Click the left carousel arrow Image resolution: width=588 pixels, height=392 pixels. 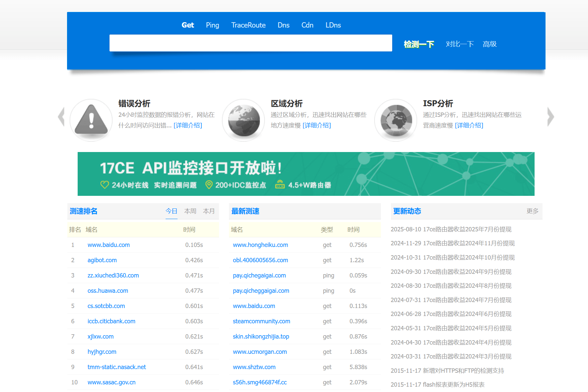point(61,117)
